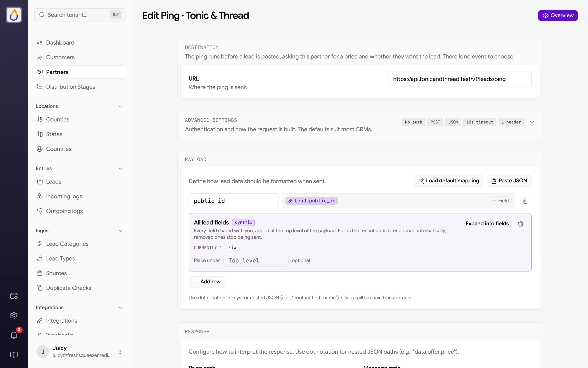Image resolution: width=588 pixels, height=368 pixels.
Task: Click the Distribution Stages list icon
Action: pos(40,87)
